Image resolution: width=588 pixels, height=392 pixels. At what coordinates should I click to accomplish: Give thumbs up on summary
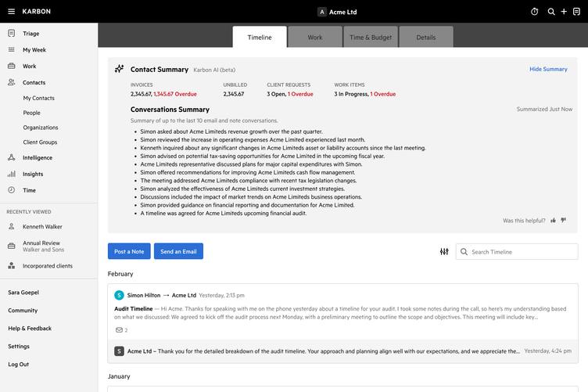point(553,220)
